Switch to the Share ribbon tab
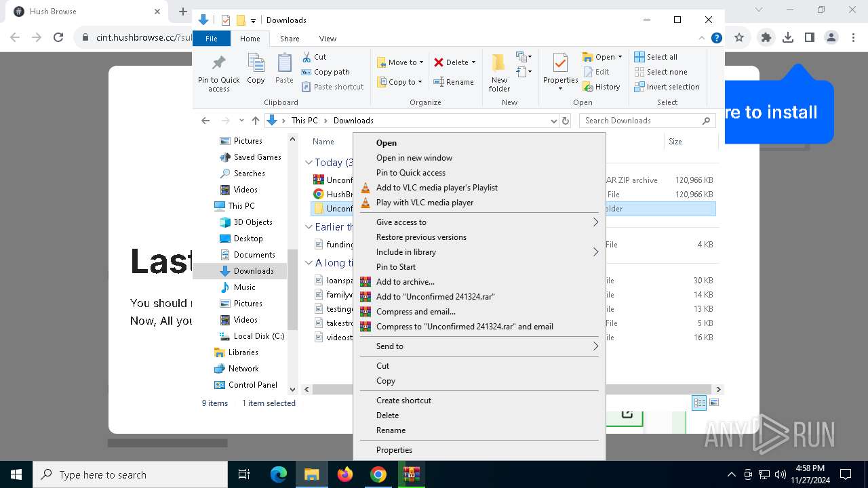868x488 pixels. (290, 39)
